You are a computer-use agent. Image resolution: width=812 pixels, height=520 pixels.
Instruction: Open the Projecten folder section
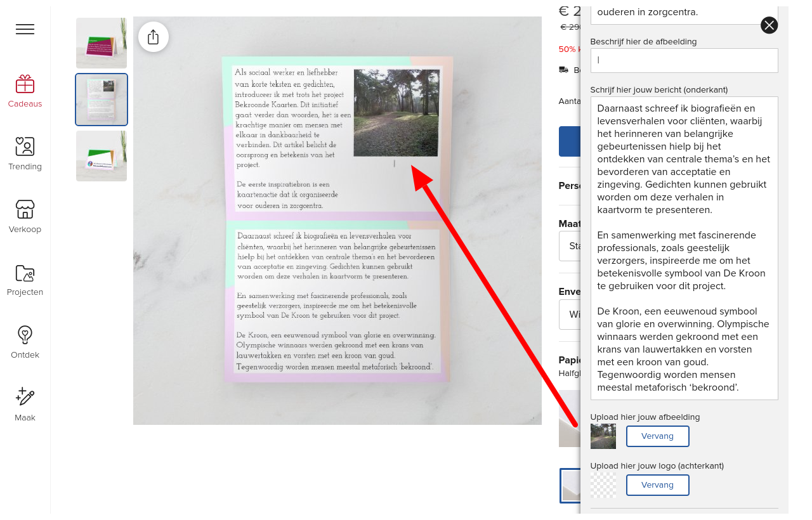[25, 280]
